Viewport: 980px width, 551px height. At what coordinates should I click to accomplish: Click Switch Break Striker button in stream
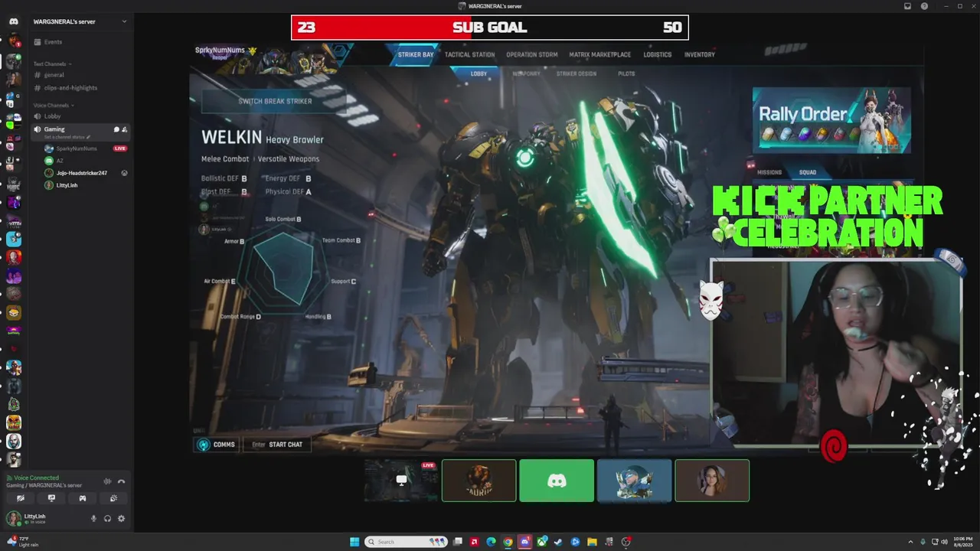pos(275,101)
